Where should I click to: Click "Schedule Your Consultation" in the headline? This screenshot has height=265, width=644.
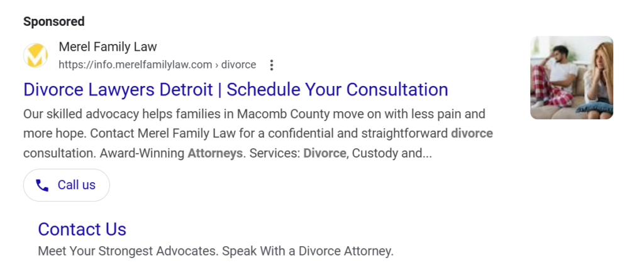[x=337, y=89]
